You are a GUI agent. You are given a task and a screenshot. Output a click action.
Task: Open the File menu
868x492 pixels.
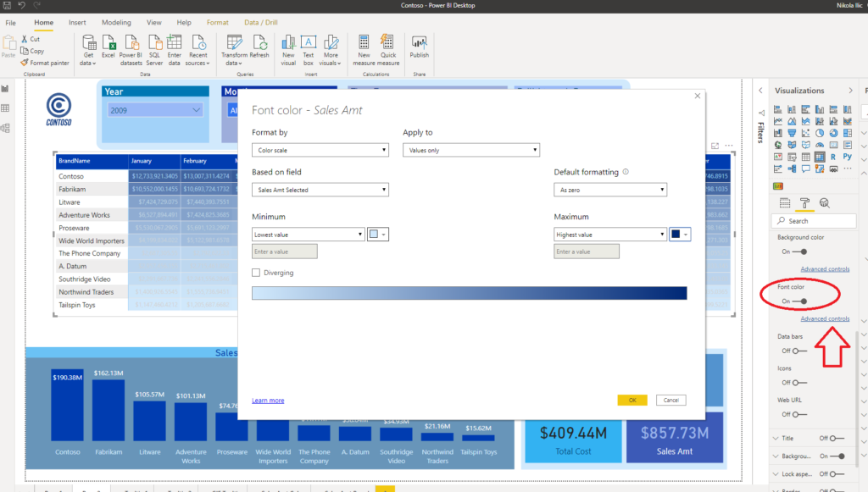[10, 23]
